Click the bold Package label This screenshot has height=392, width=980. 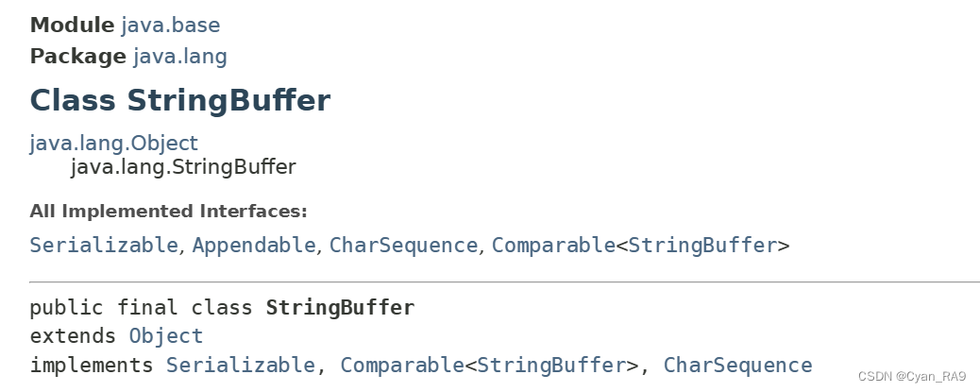(78, 57)
